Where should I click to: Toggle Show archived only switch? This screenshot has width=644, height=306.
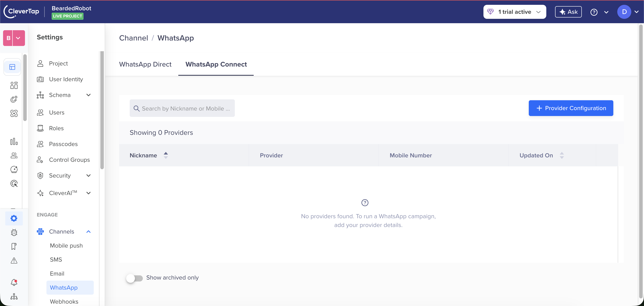[x=134, y=278]
